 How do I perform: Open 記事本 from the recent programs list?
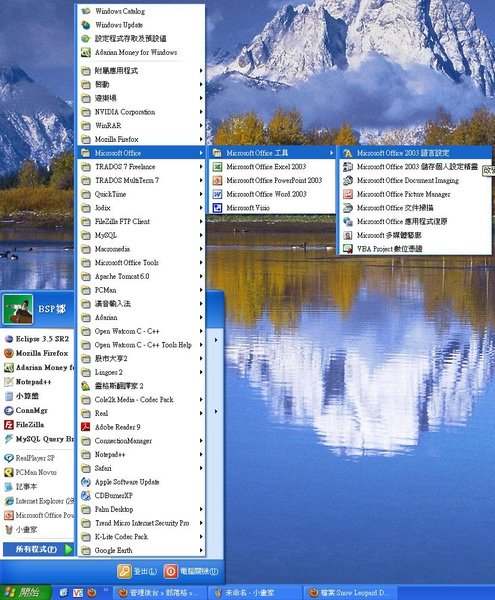coord(37,487)
